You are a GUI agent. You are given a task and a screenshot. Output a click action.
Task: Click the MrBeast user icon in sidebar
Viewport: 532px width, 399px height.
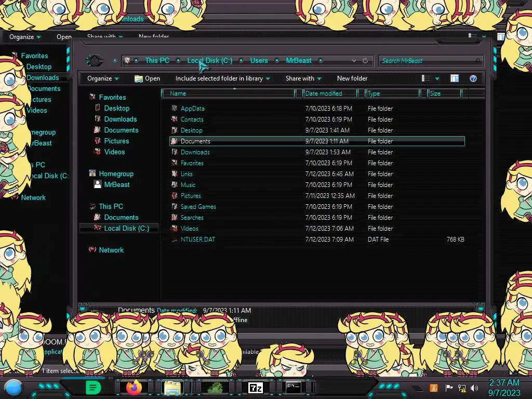tap(97, 184)
